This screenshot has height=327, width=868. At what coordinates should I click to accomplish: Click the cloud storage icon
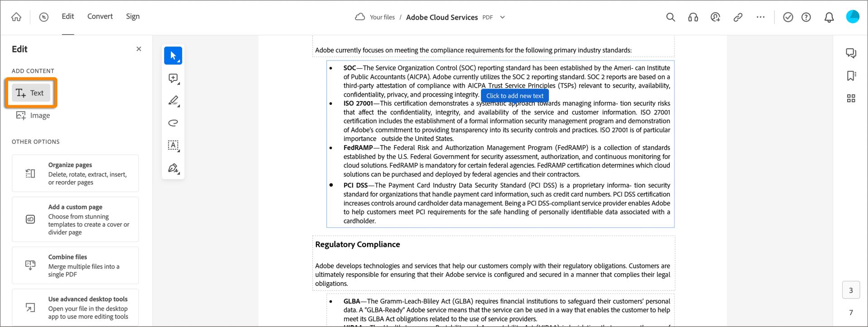point(360,17)
